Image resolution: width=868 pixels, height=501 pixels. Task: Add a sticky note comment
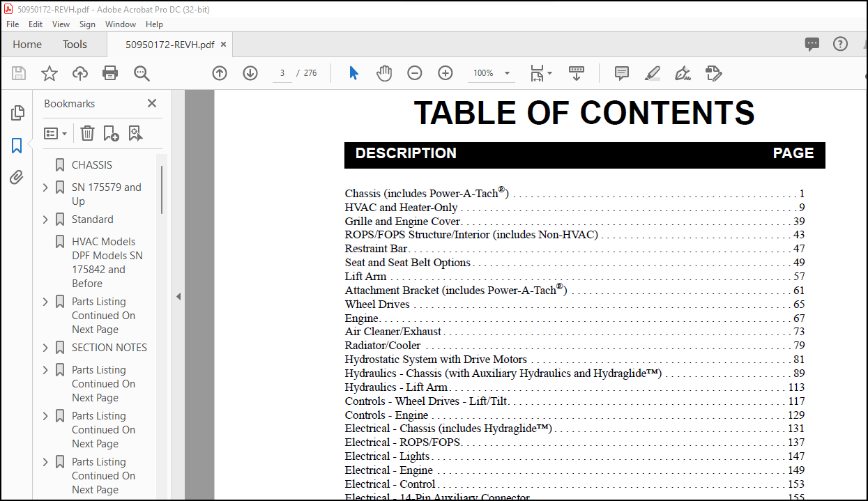click(x=622, y=73)
